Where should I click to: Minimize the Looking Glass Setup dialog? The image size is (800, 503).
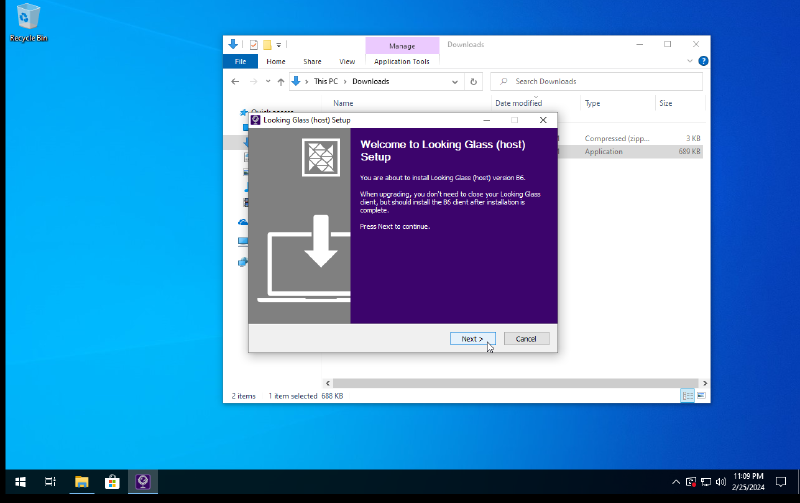click(487, 120)
